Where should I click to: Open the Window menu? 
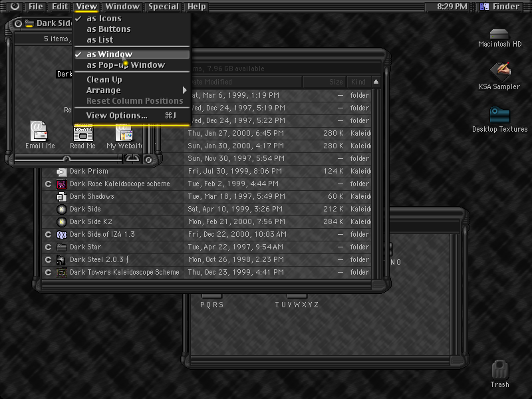(122, 7)
